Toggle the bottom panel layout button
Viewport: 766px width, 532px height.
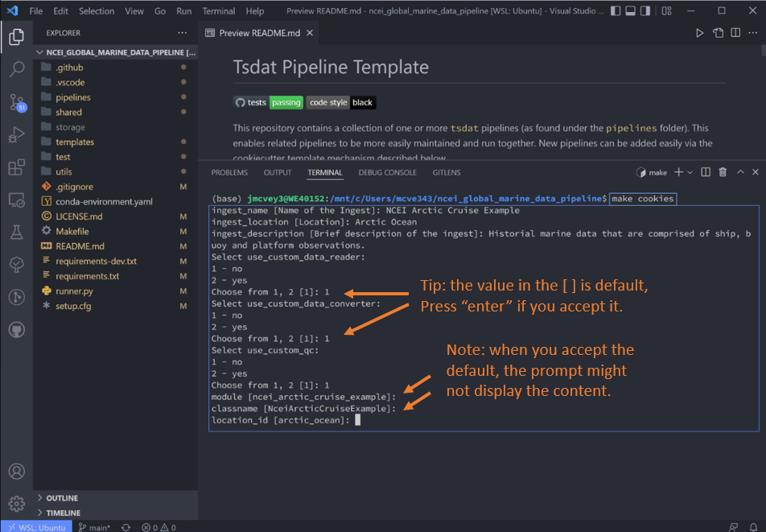point(630,10)
